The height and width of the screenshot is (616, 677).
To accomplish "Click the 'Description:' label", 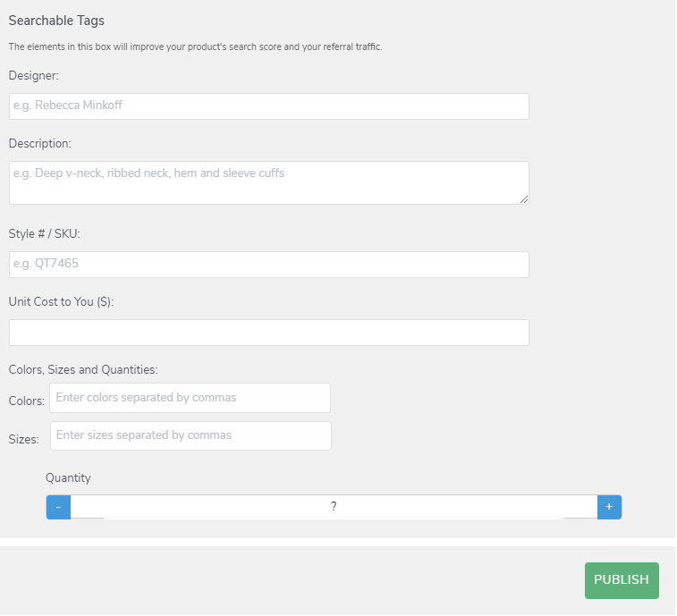I will [x=39, y=143].
